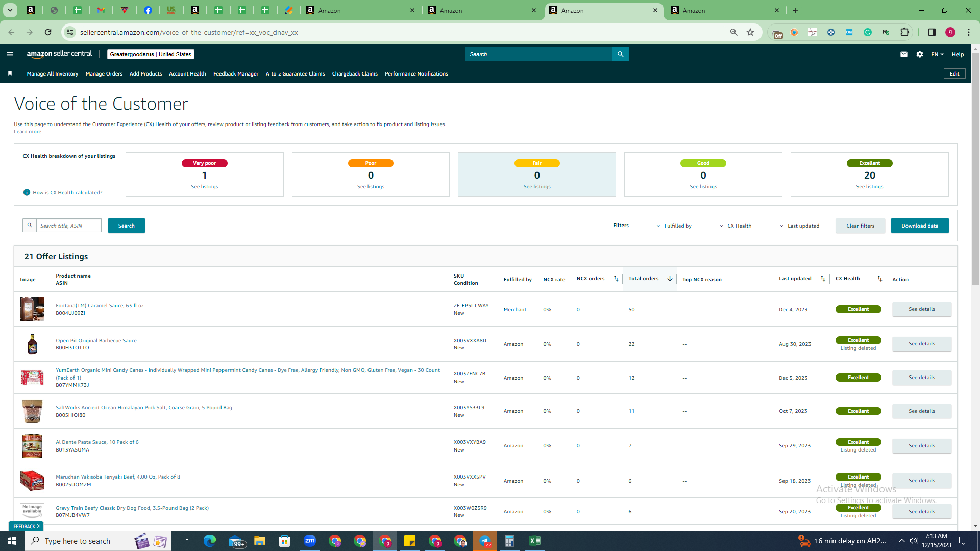Click the page vertical scrollbar
980x551 pixels.
(975, 168)
